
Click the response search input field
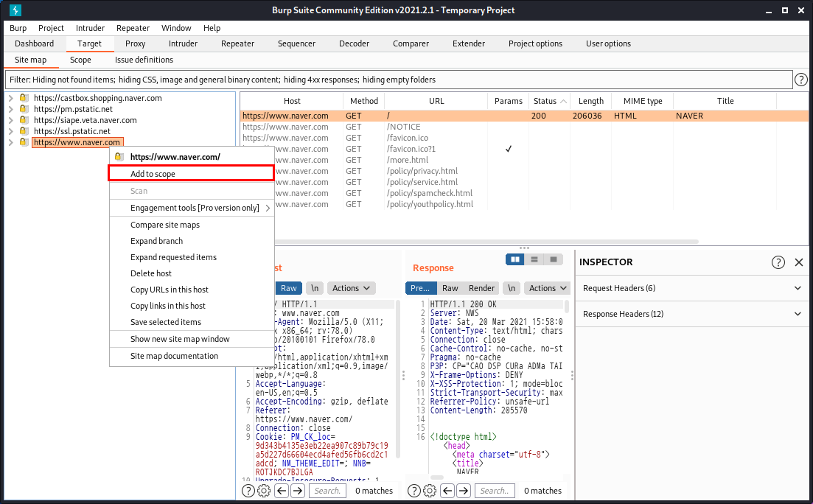point(494,491)
